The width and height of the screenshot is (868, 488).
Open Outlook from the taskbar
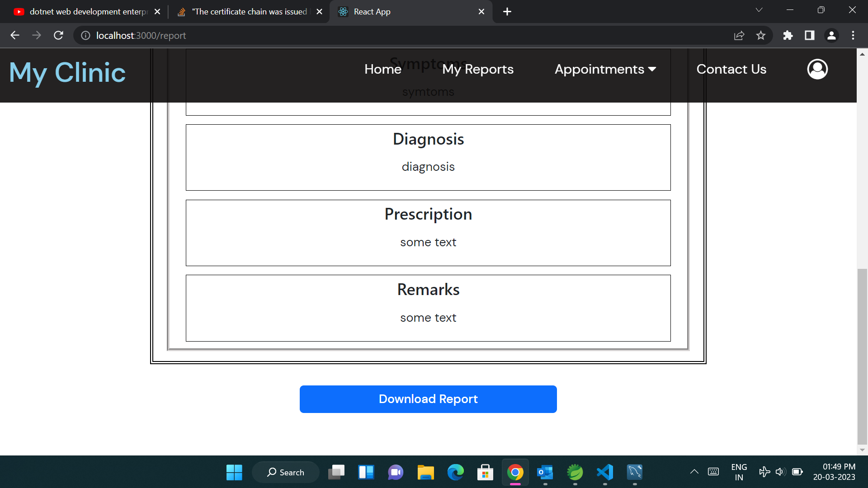tap(545, 472)
